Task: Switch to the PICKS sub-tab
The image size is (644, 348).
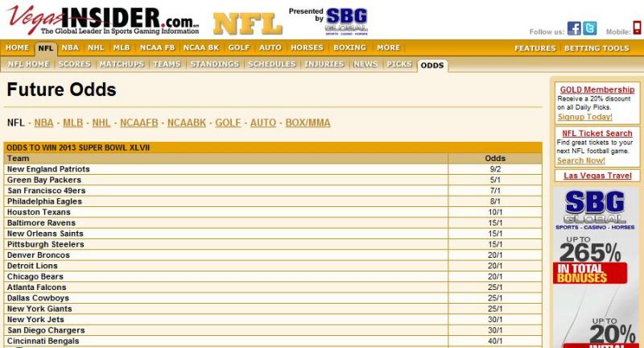Action: pyautogui.click(x=398, y=64)
